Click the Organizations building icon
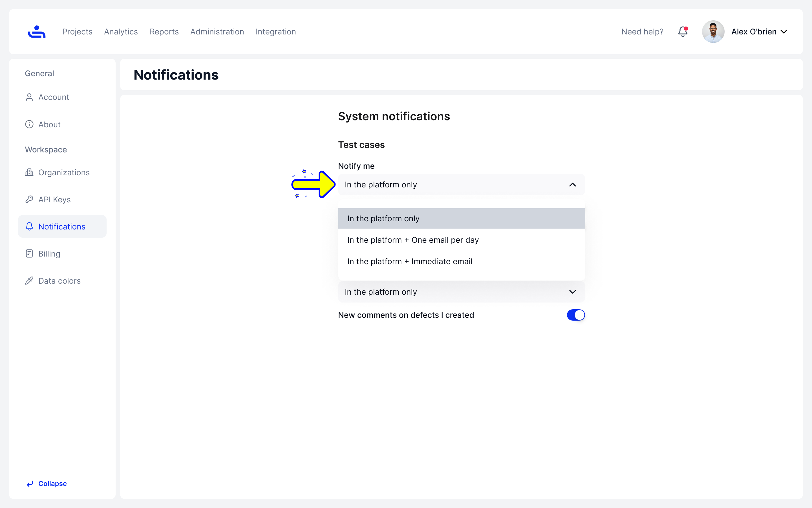 click(x=29, y=172)
